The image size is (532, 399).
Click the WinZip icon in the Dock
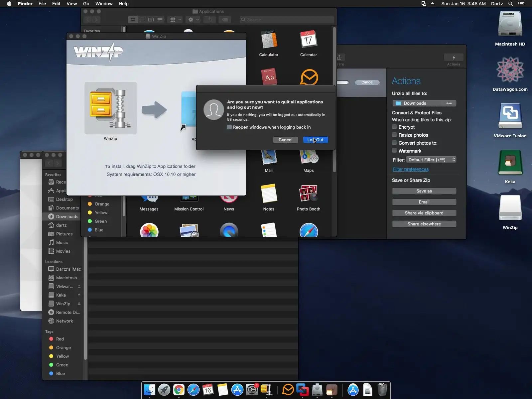tap(267, 390)
